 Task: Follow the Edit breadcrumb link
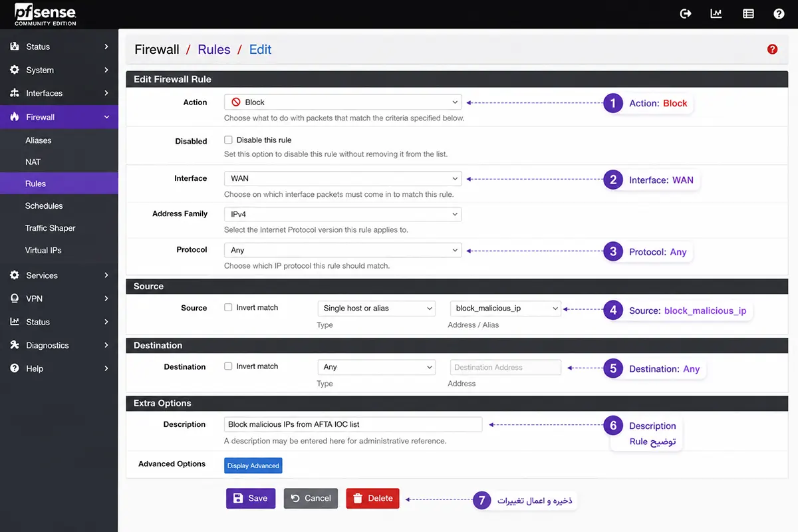tap(260, 49)
